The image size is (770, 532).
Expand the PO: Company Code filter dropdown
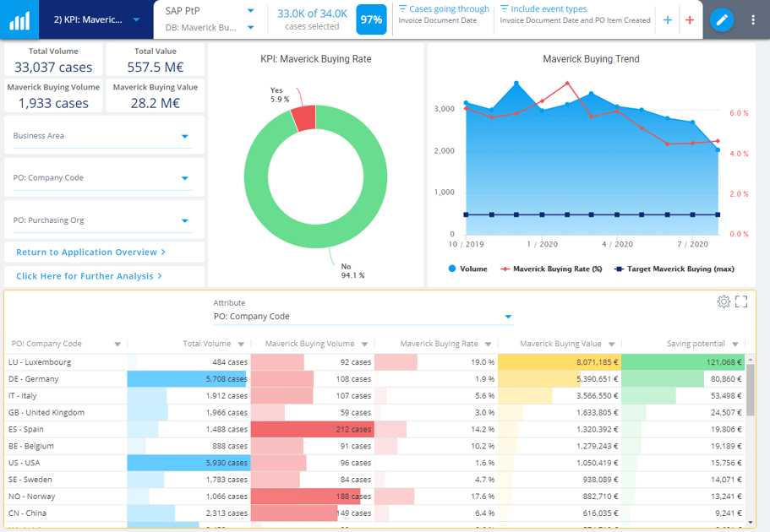point(184,178)
